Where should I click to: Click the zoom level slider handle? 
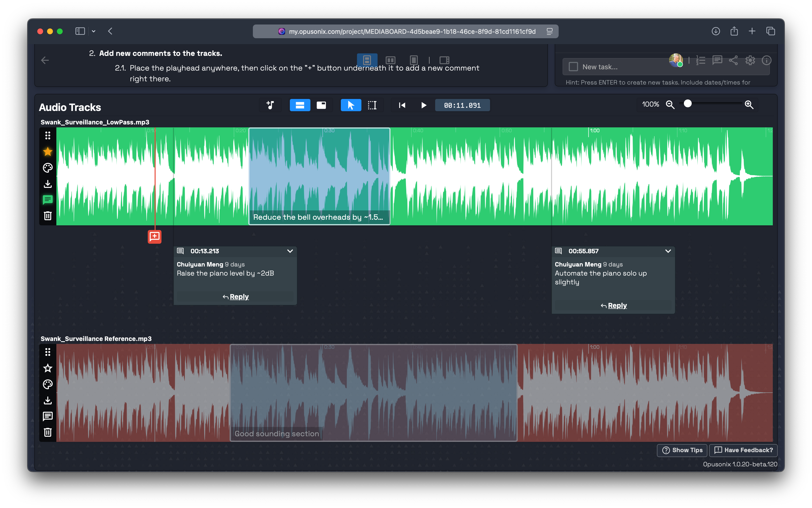[x=688, y=104]
